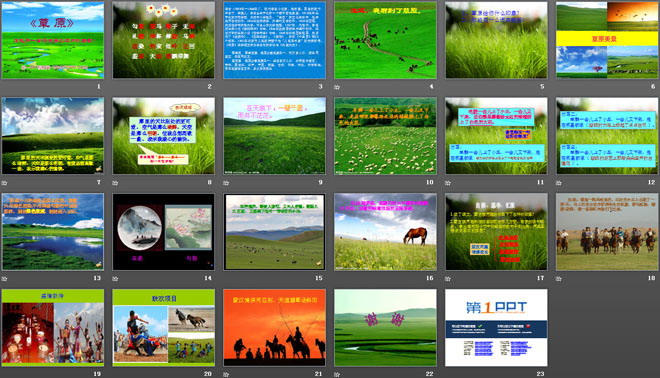This screenshot has height=378, width=660.
Task: Select slide 7 with clouds over green hills
Action: pos(53,136)
